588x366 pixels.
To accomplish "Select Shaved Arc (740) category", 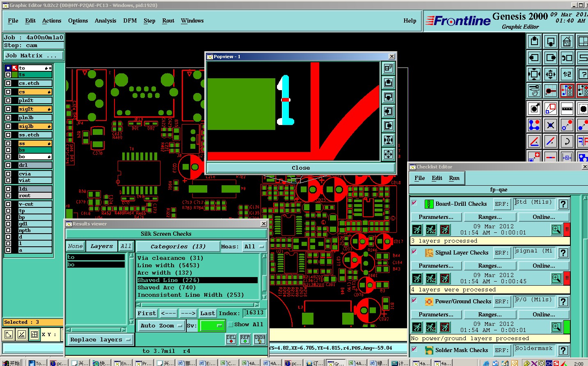I will tap(167, 287).
